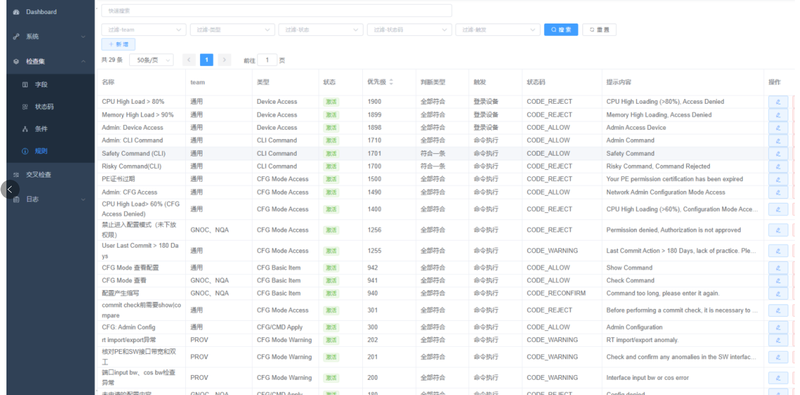Open the 字段 submenu page
This screenshot has height=395, width=800.
point(50,85)
